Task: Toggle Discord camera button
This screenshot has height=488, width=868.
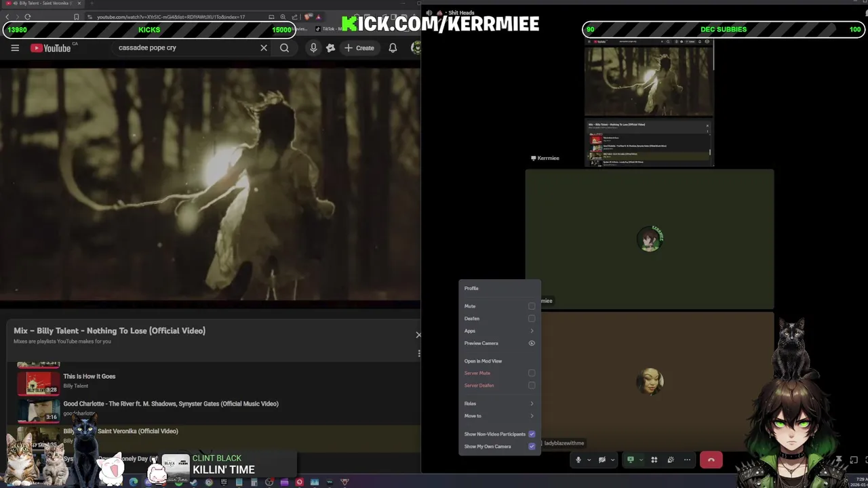Action: coord(601,460)
